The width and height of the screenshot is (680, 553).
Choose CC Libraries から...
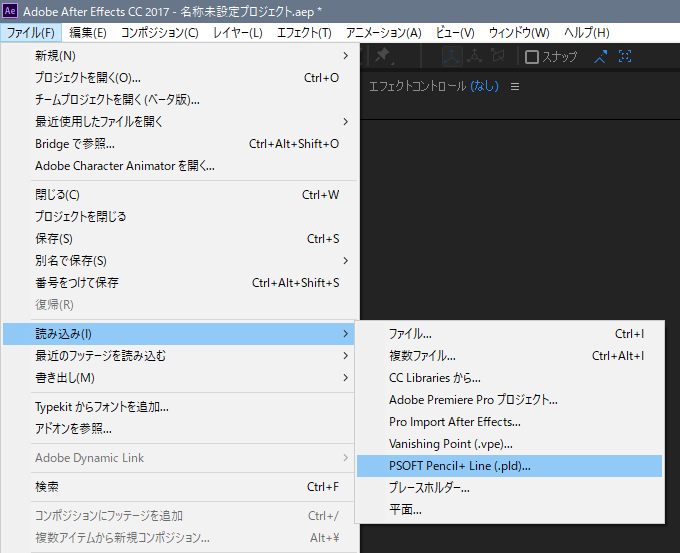pos(510,378)
